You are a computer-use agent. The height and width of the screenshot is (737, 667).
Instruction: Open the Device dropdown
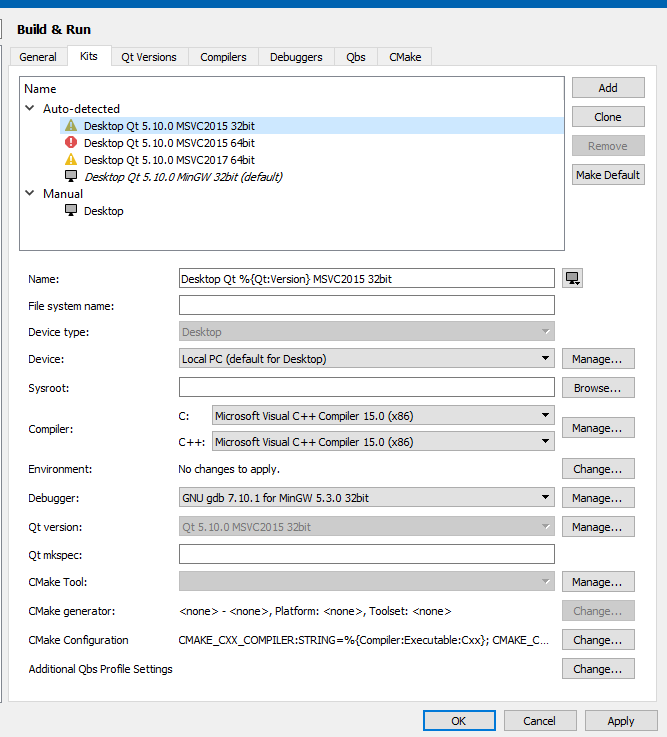(x=367, y=358)
